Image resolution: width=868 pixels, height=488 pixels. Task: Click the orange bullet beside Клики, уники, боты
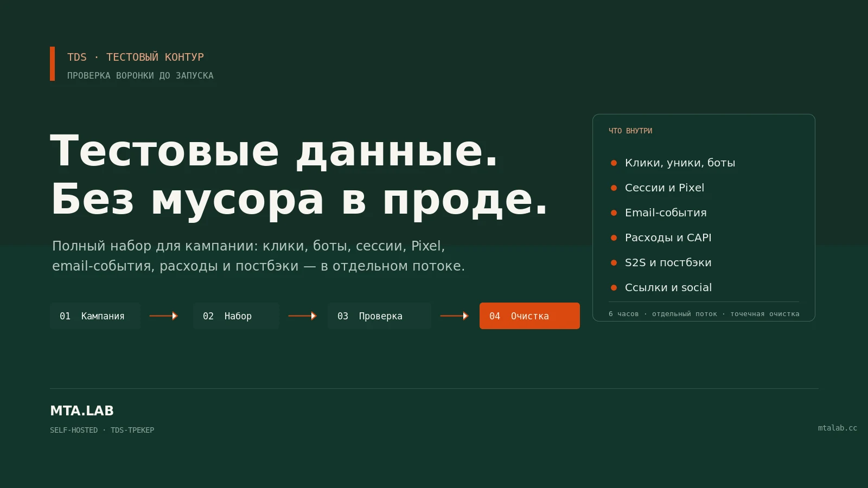(614, 163)
